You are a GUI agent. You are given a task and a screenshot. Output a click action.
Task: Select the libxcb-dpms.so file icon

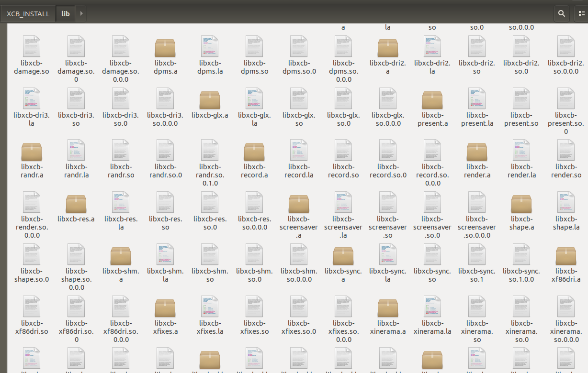pyautogui.click(x=254, y=47)
